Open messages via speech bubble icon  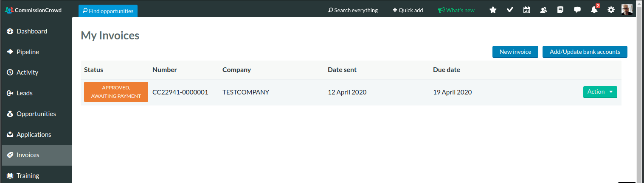click(577, 10)
